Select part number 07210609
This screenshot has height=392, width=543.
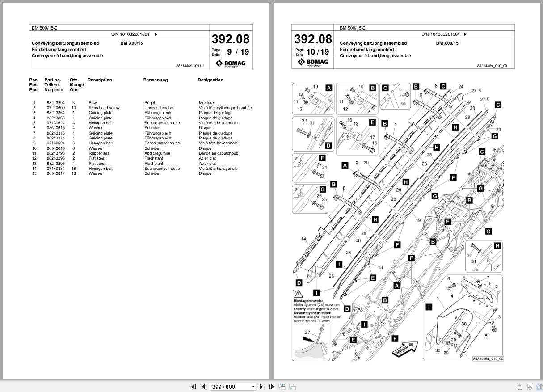55,108
